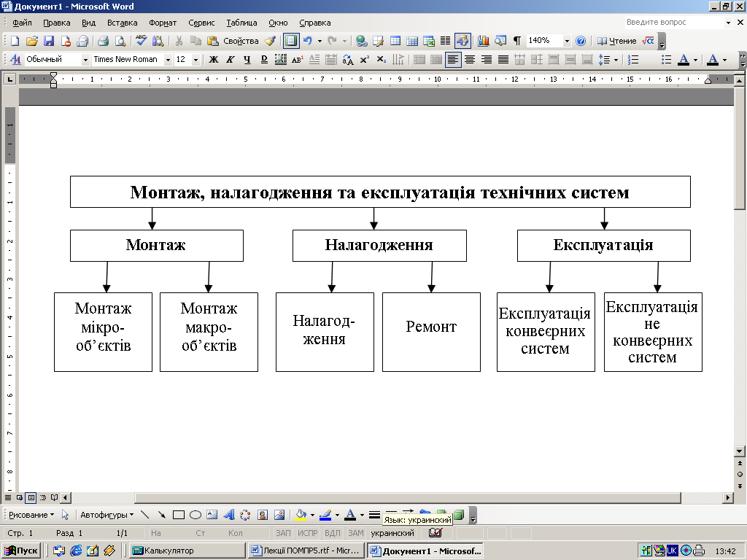Open the Пуск start menu
Image resolution: width=747 pixels, height=560 pixels.
[x=21, y=551]
